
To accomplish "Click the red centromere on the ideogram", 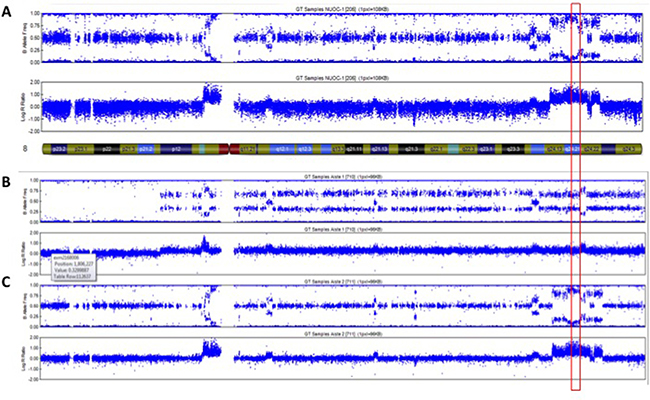I will click(224, 149).
